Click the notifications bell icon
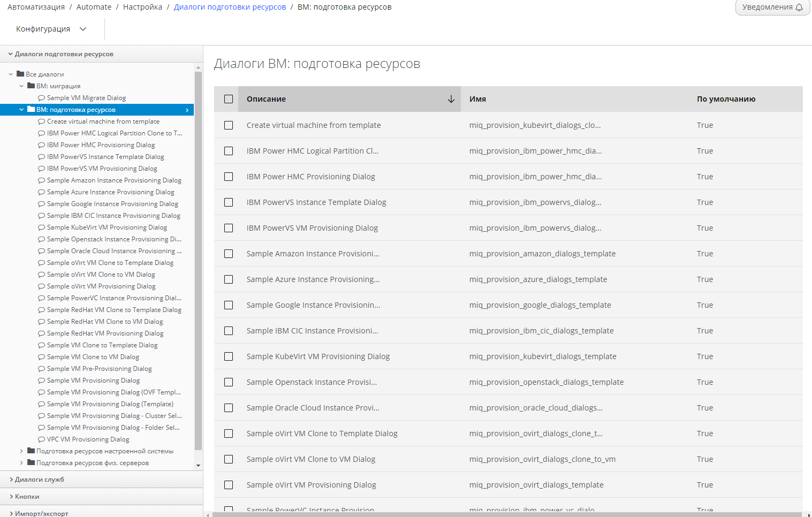The image size is (812, 517). point(799,7)
